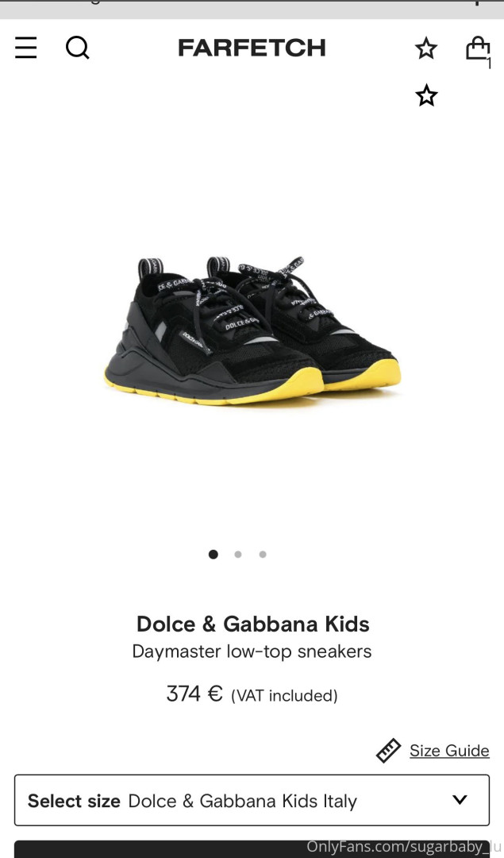
Task: Click the ruler icon beside Size Guide
Action: coord(389,750)
